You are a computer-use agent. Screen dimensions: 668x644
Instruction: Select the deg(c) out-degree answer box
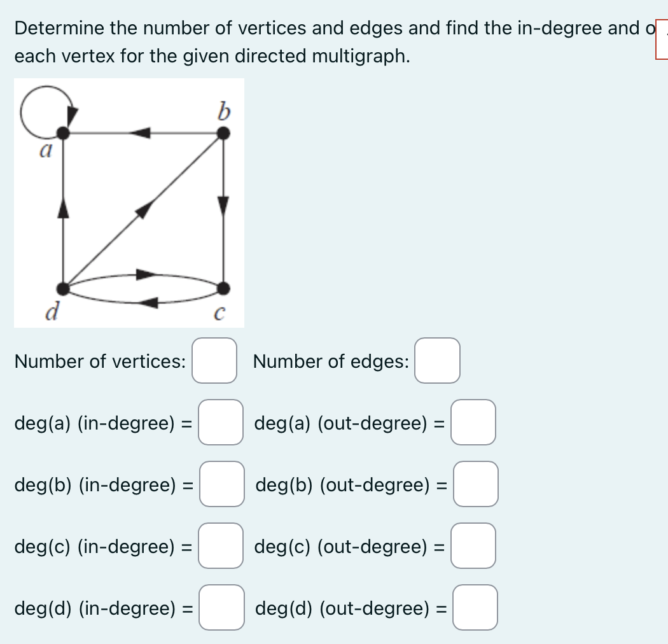[475, 546]
